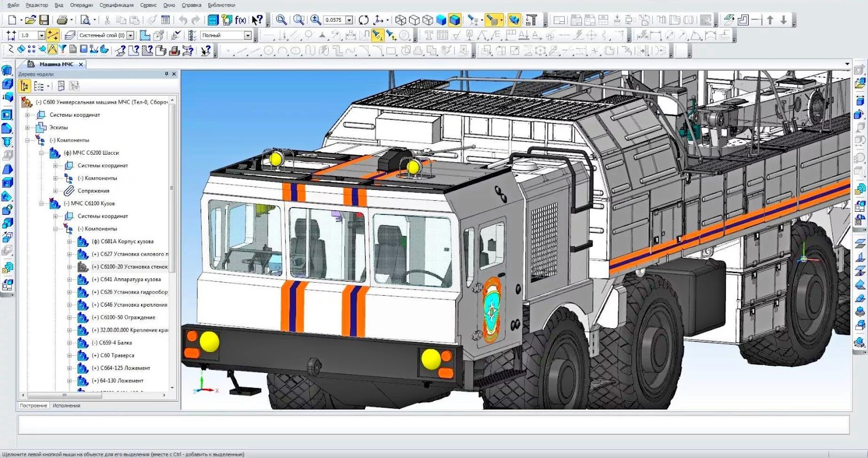
Task: Click the countersunk hole operation in left sidebar
Action: tap(7, 143)
